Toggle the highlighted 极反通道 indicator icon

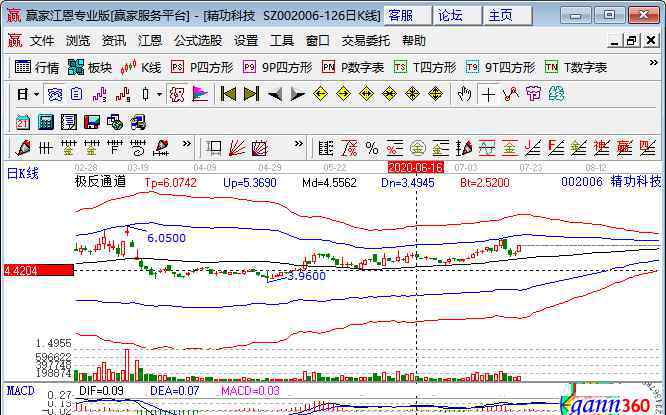(176, 94)
